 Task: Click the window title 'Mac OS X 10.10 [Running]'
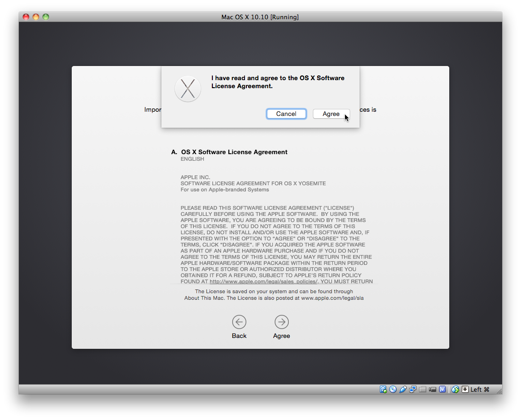tap(260, 17)
